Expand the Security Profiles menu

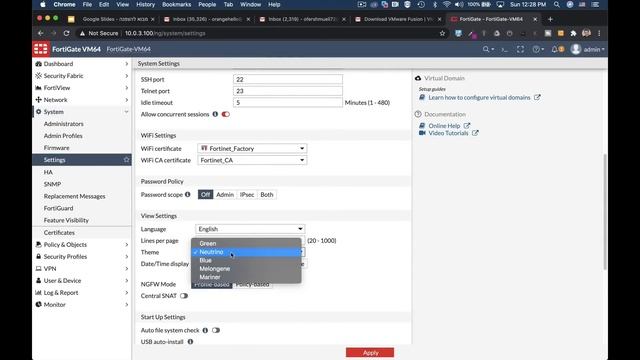pos(82,256)
